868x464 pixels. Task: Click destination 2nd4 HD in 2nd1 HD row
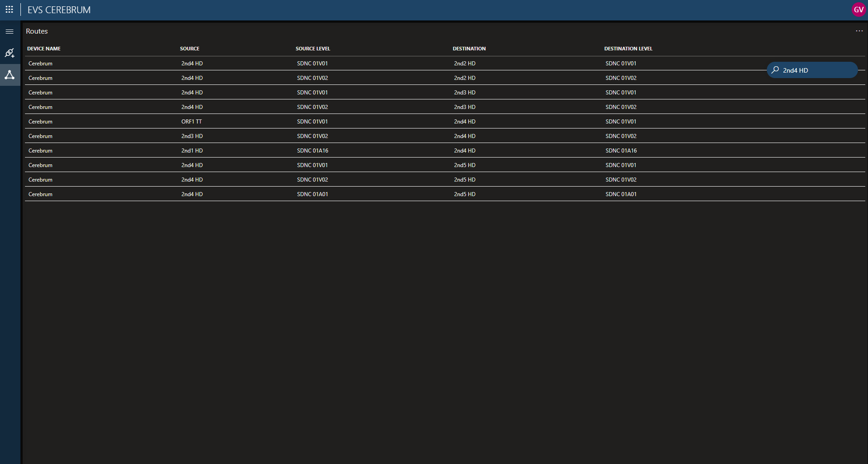tap(465, 151)
